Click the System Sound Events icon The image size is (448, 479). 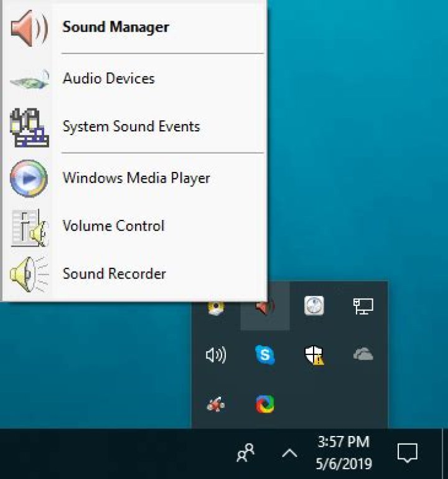point(29,128)
